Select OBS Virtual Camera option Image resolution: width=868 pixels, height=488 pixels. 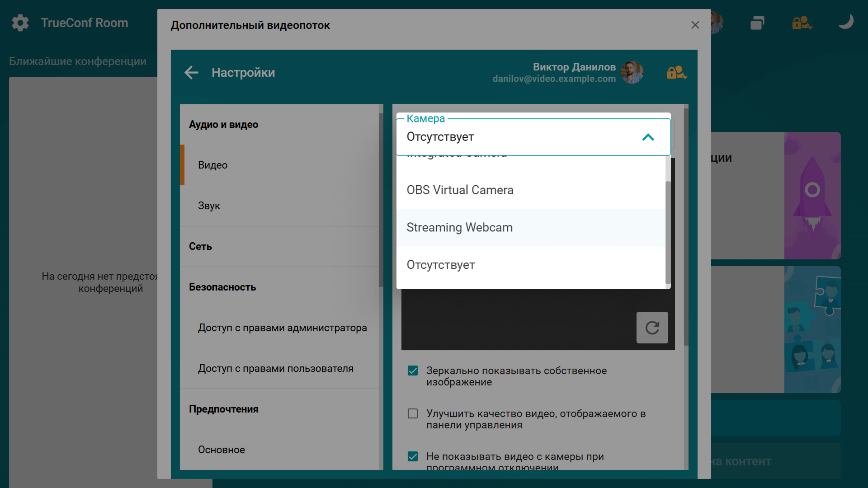coord(531,190)
